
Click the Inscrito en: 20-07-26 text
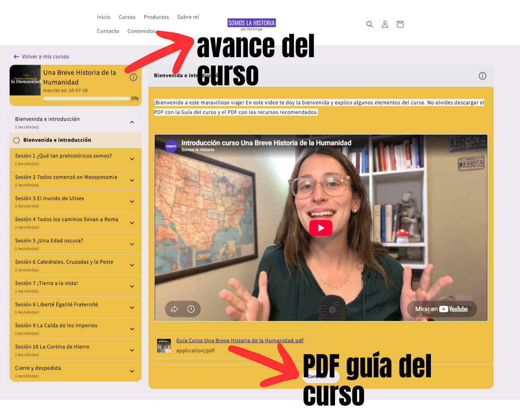click(66, 90)
